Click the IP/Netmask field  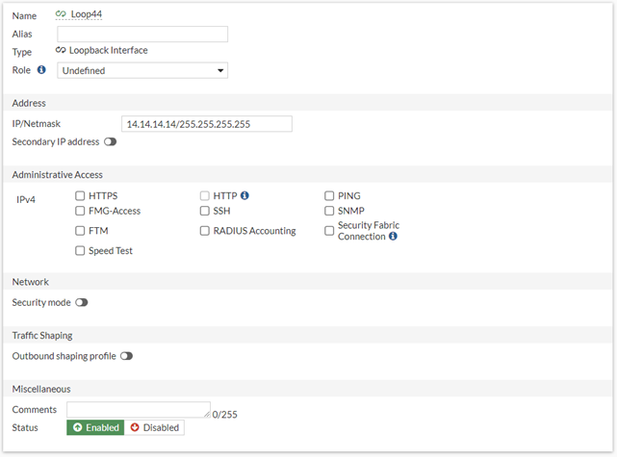click(206, 124)
